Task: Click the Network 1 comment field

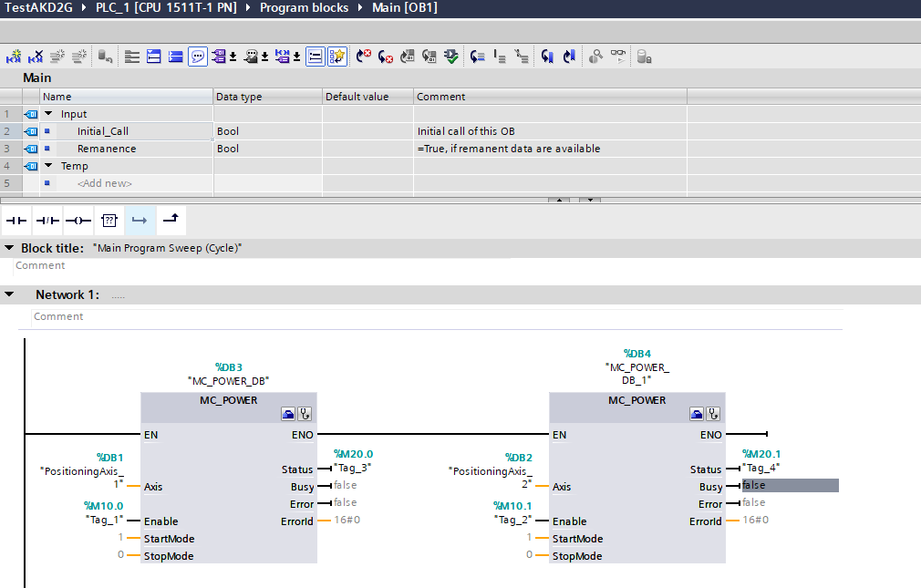Action: click(437, 316)
